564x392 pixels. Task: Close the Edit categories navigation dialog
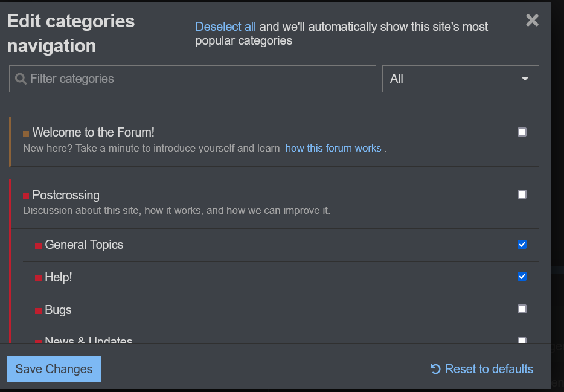[x=532, y=21]
